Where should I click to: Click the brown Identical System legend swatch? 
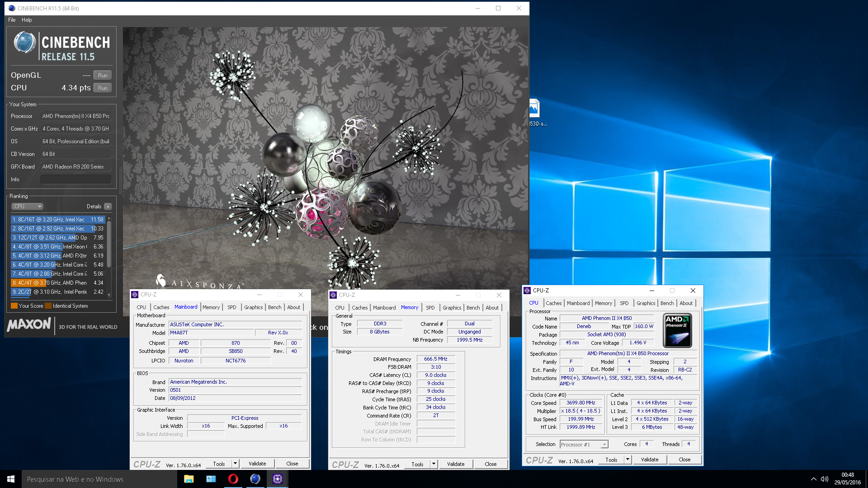point(48,306)
